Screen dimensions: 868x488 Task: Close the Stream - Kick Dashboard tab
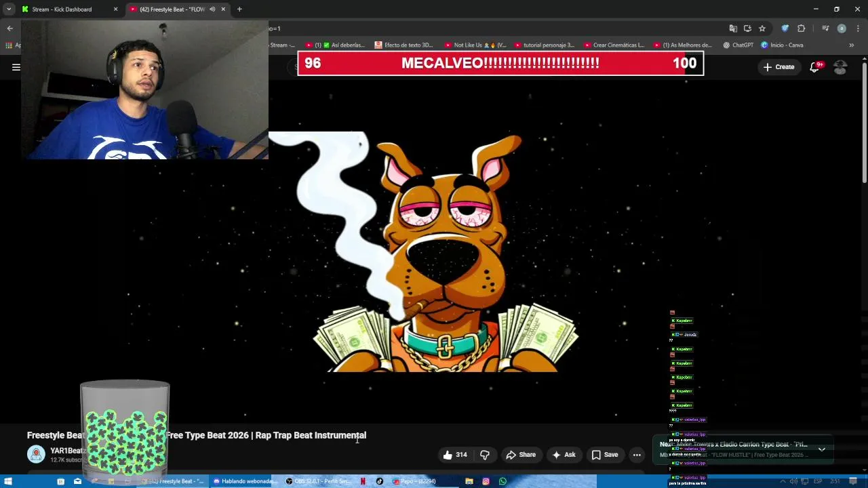click(x=115, y=9)
